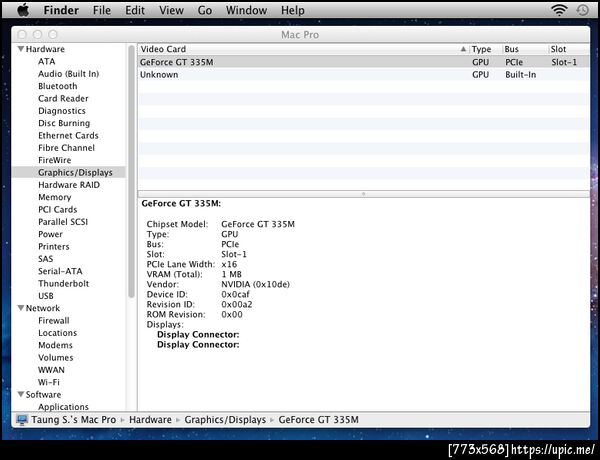Screen dimensions: 600x460
Task: Select Bluetooth in the sidebar
Action: point(58,86)
